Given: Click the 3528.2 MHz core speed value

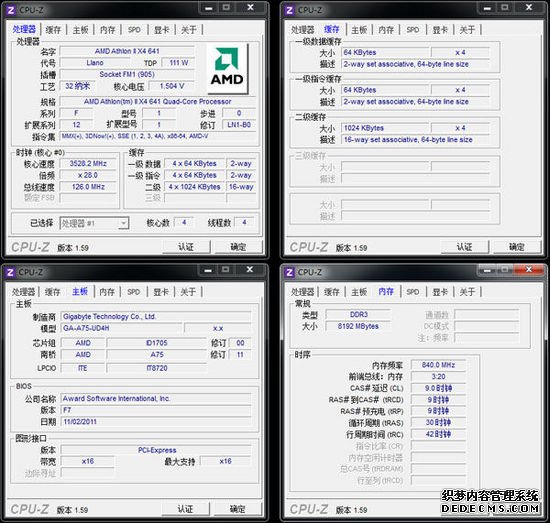Looking at the screenshot, I should [x=88, y=163].
